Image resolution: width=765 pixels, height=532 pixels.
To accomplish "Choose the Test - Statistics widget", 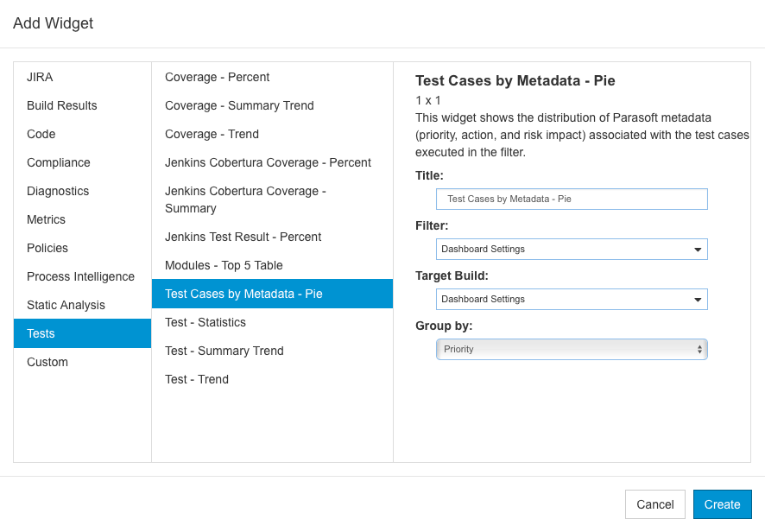I will (x=272, y=323).
